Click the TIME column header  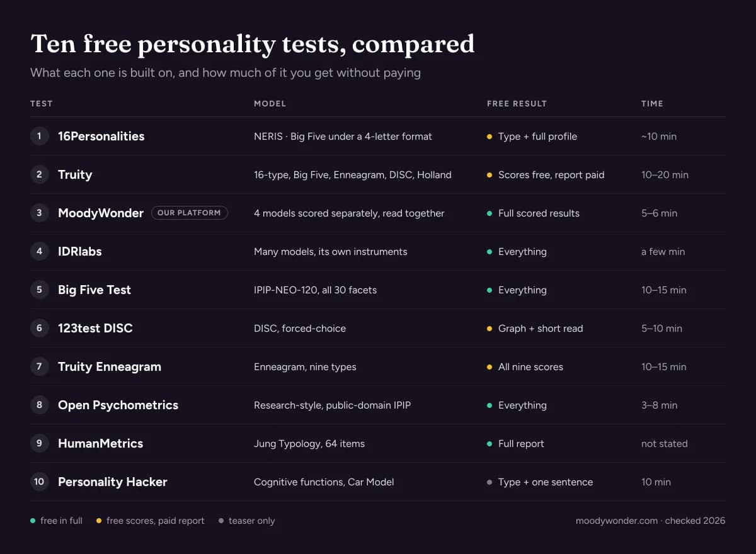[x=652, y=103]
